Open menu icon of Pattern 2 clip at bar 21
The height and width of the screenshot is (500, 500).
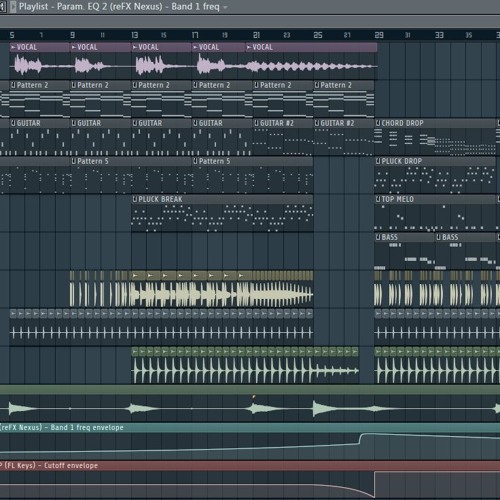tap(256, 85)
